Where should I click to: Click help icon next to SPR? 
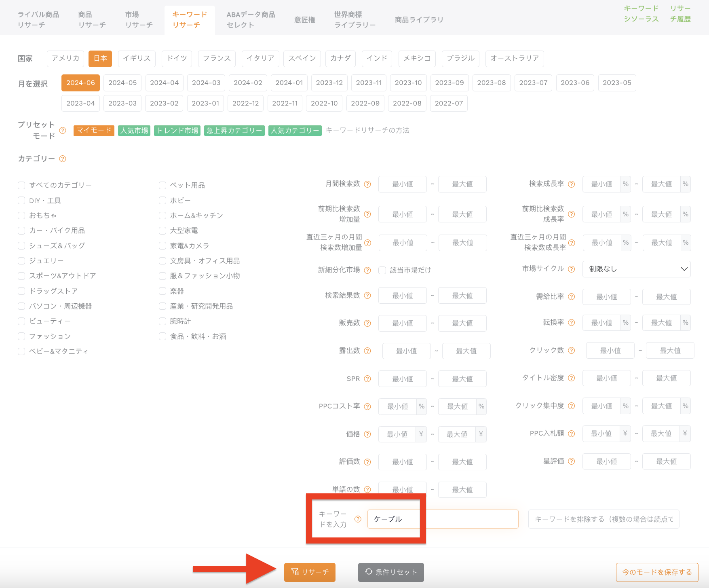click(367, 379)
